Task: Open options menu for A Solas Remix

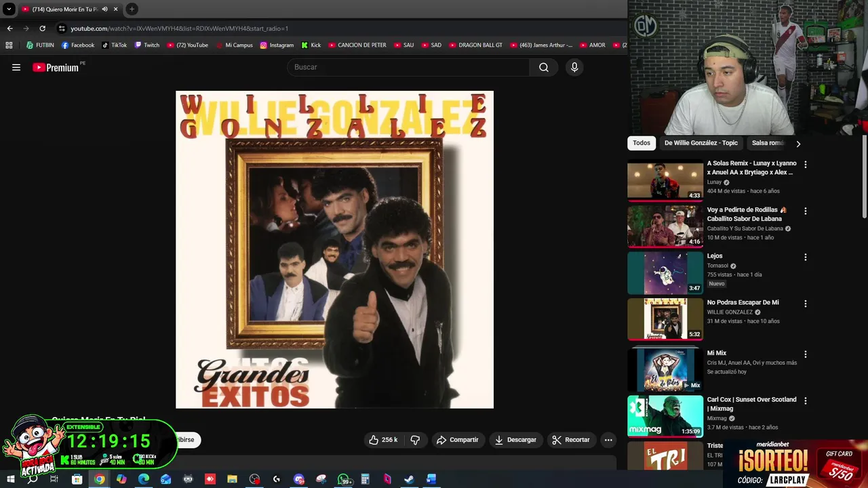Action: (x=806, y=165)
